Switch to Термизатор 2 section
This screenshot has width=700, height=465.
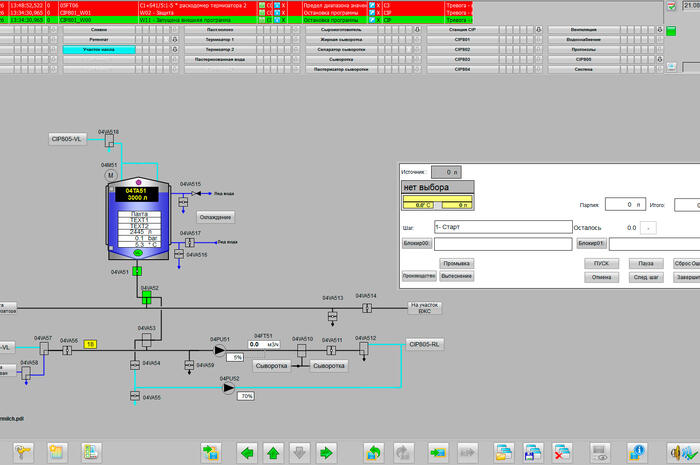220,50
